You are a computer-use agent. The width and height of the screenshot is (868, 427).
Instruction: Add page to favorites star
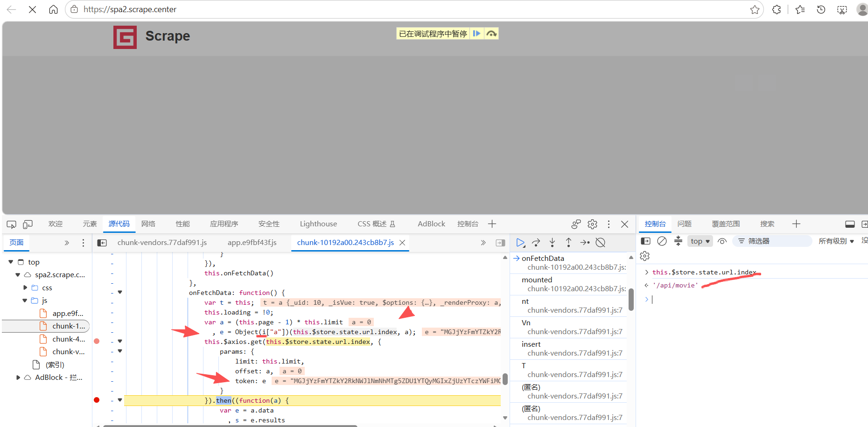(x=755, y=9)
